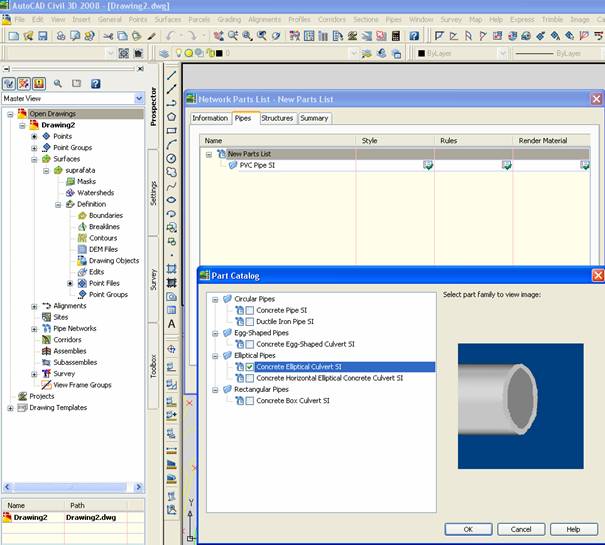The width and height of the screenshot is (605, 545).
Task: Switch to the Summary tab
Action: [x=314, y=118]
